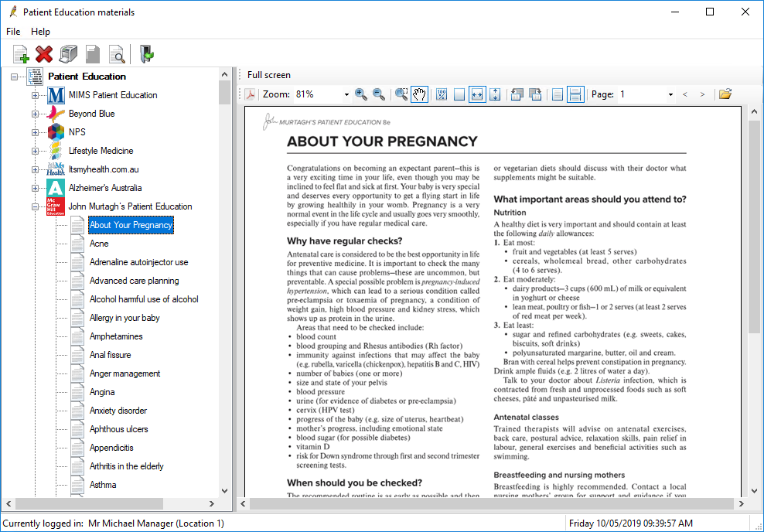
Task: Rotate the page counter-clockwise
Action: point(517,94)
